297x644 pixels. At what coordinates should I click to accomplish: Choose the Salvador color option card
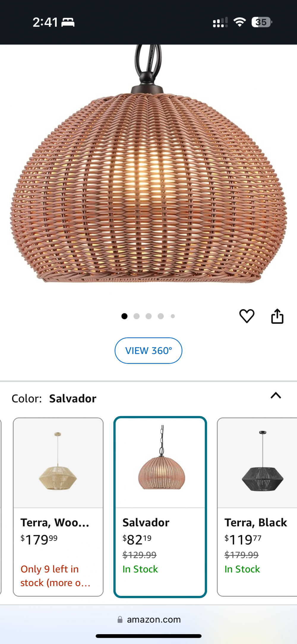coord(160,507)
